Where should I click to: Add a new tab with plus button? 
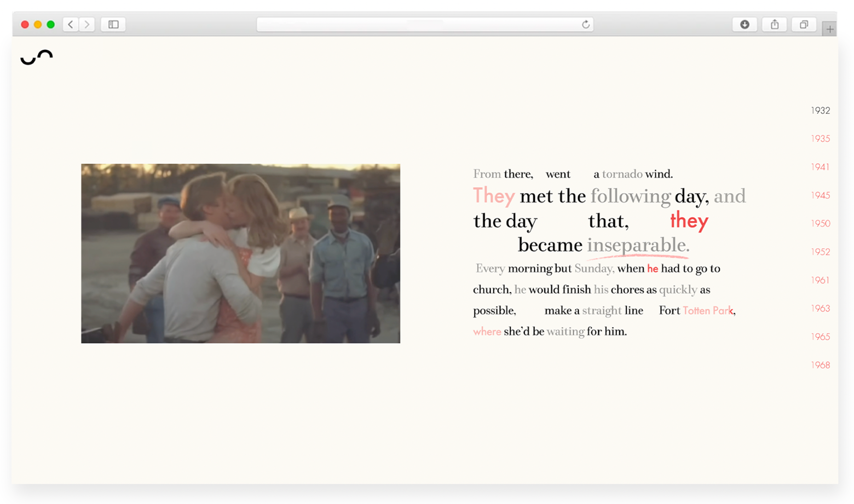click(830, 29)
